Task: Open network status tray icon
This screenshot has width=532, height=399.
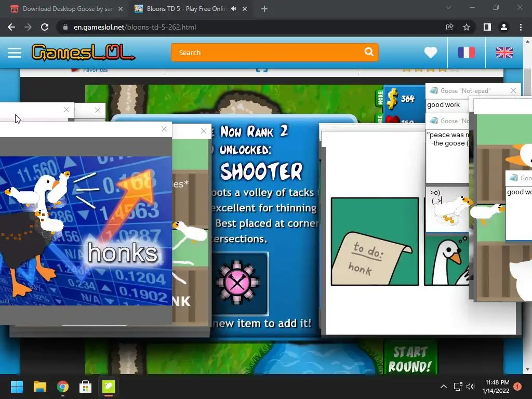Action: point(458,387)
